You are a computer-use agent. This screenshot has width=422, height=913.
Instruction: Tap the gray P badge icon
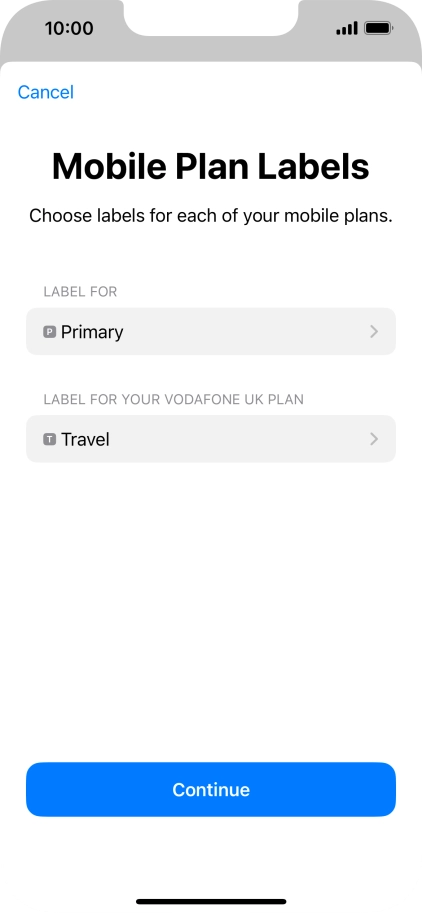(49, 332)
